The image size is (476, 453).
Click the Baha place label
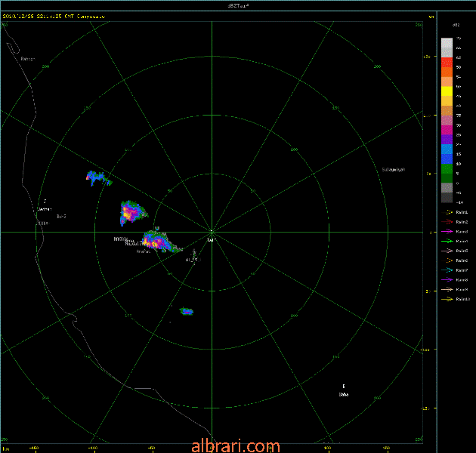click(x=344, y=394)
